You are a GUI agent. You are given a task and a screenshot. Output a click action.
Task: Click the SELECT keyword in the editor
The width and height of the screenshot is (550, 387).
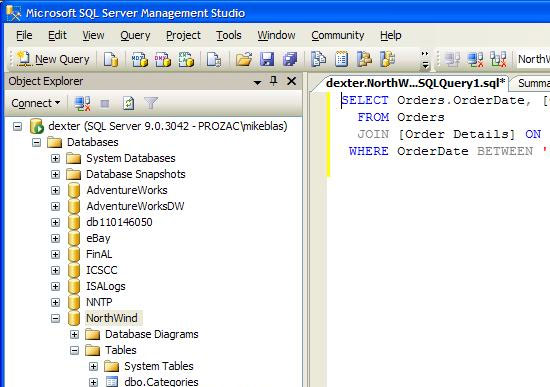[x=365, y=100]
